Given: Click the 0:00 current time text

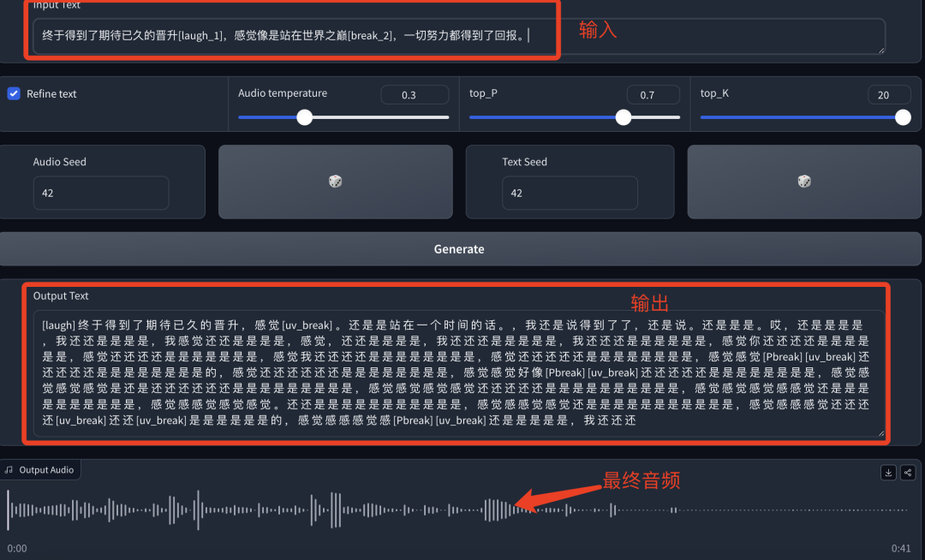Looking at the screenshot, I should [17, 548].
